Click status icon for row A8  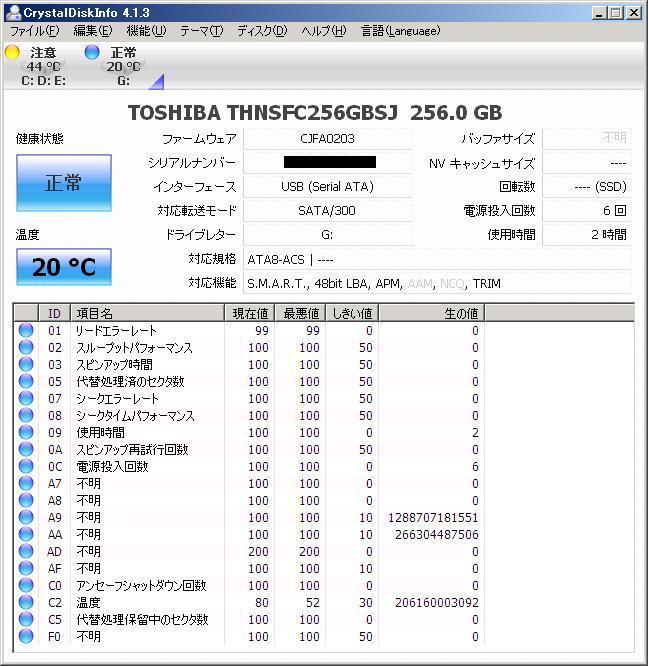tap(26, 500)
